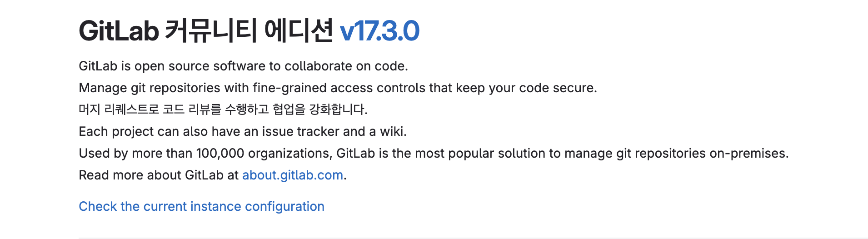Click the horizontal divider below the configuration link

coord(473,238)
